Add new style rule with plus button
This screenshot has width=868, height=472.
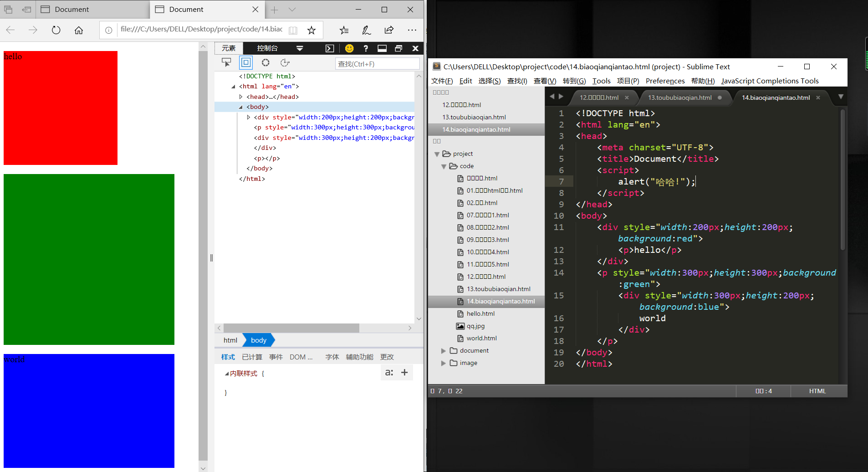[404, 373]
